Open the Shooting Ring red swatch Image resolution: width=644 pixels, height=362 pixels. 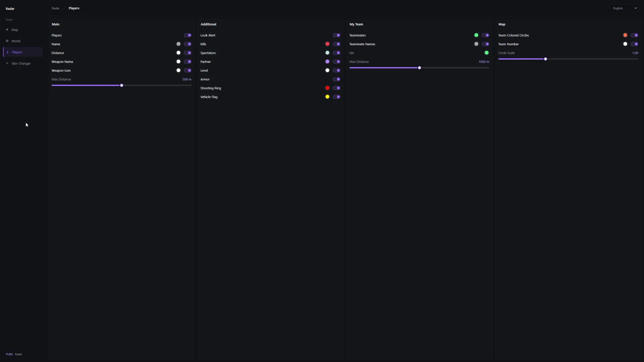point(327,88)
